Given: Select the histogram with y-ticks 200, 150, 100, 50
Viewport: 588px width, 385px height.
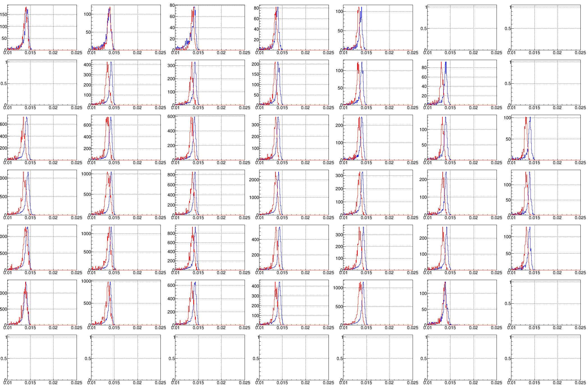Looking at the screenshot, I should [x=294, y=82].
